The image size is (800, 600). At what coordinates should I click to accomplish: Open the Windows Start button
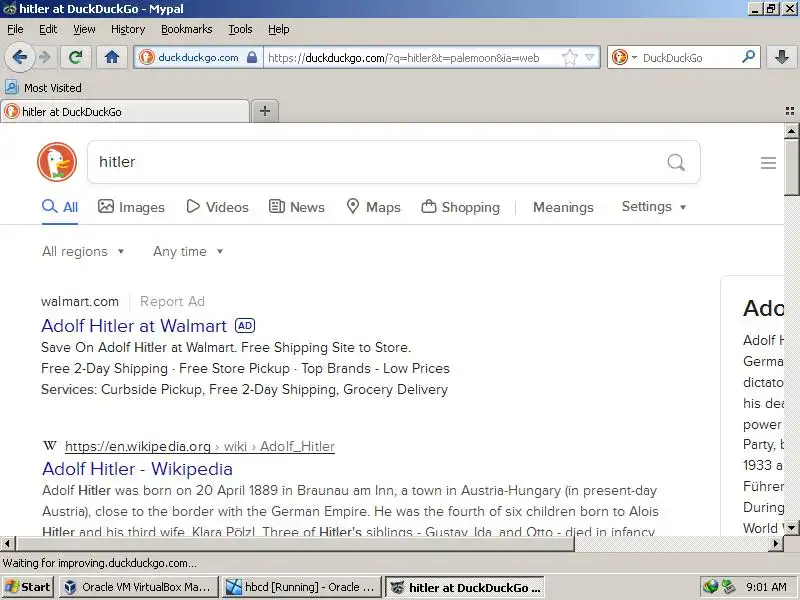[27, 587]
